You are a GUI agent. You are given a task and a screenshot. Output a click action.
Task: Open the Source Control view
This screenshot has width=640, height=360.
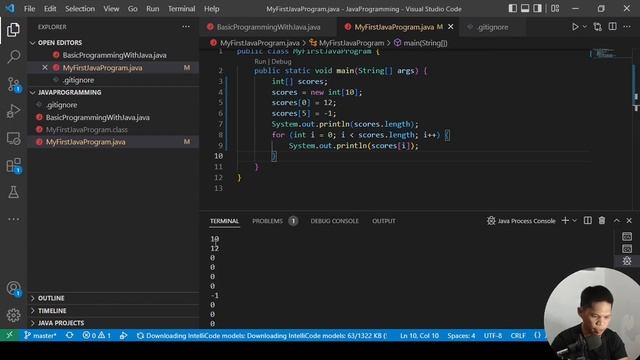click(x=13, y=84)
